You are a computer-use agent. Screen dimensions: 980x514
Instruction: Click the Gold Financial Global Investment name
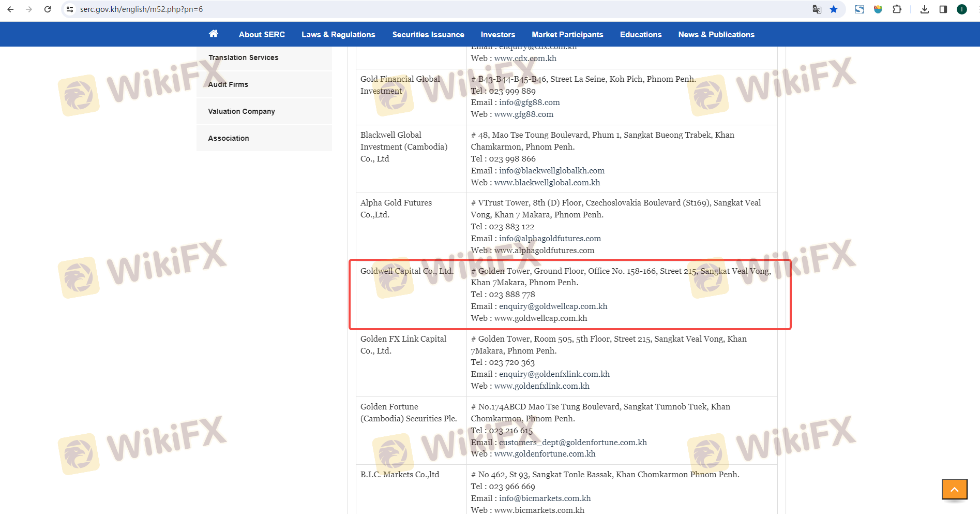click(400, 85)
